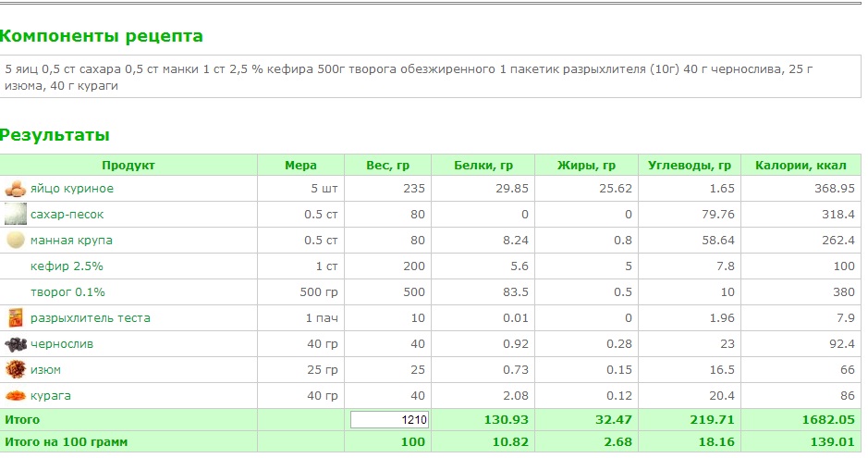Click the raisins icon beside изюм
Viewport: 868px width, 458px height.
point(16,369)
